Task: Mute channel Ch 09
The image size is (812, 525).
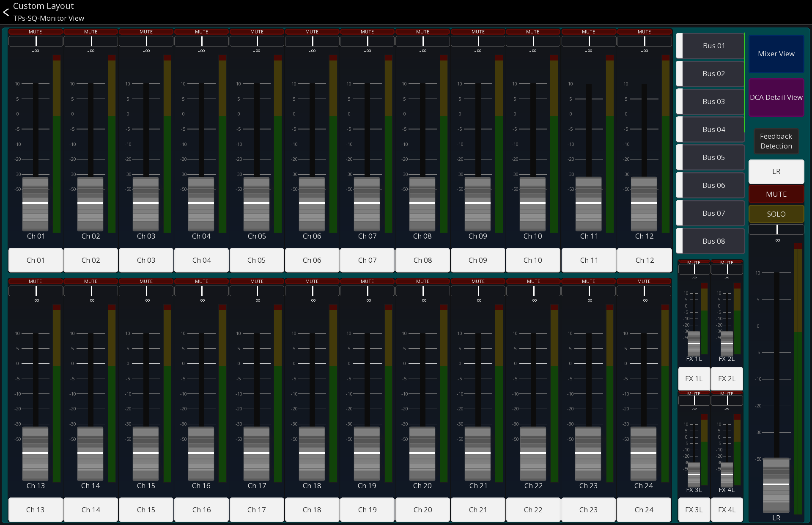Action: click(x=478, y=32)
